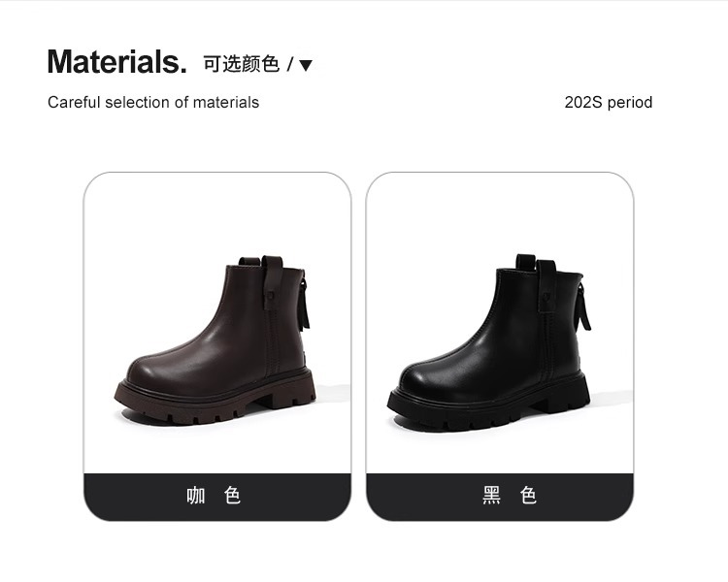The width and height of the screenshot is (728, 582).
Task: Click the black boot's back zipper pull
Action: (x=584, y=305)
